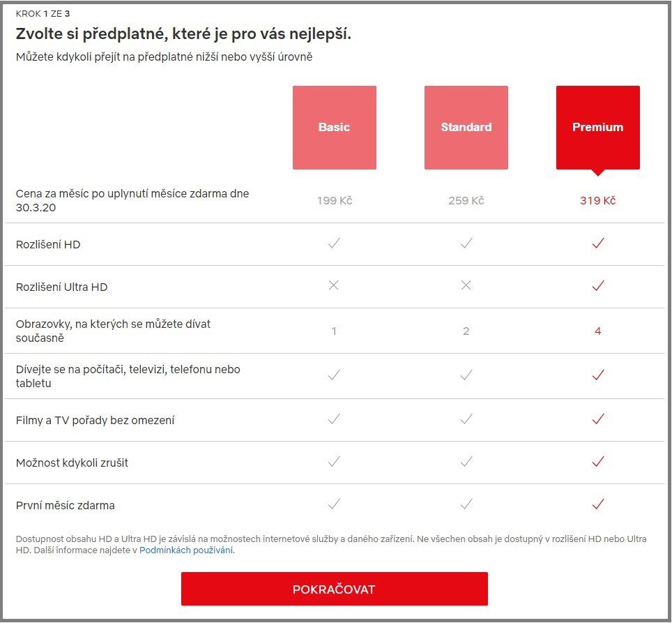Click Standard screen count number 2
Screen dimensions: 672x623
[466, 331]
